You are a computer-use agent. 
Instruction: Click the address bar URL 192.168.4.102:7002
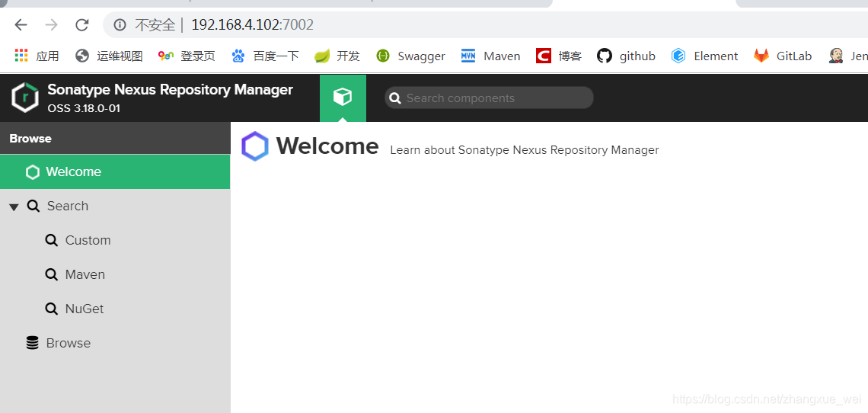(253, 25)
